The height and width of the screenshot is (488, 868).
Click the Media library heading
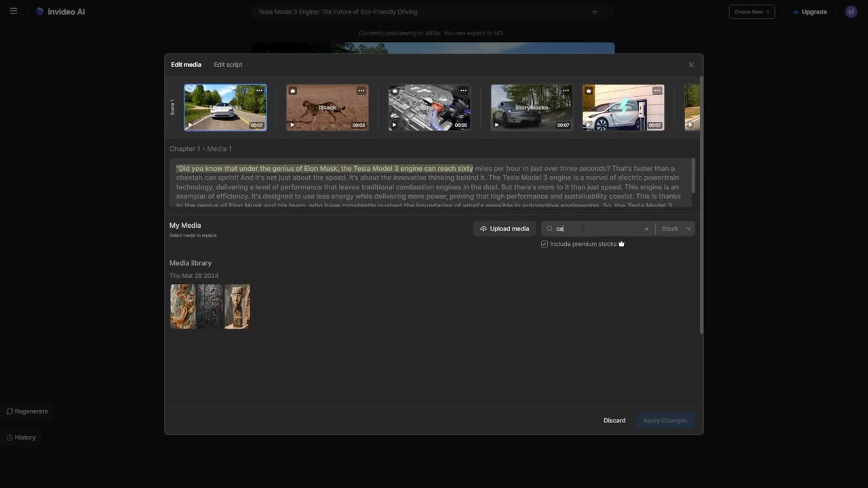coord(191,263)
